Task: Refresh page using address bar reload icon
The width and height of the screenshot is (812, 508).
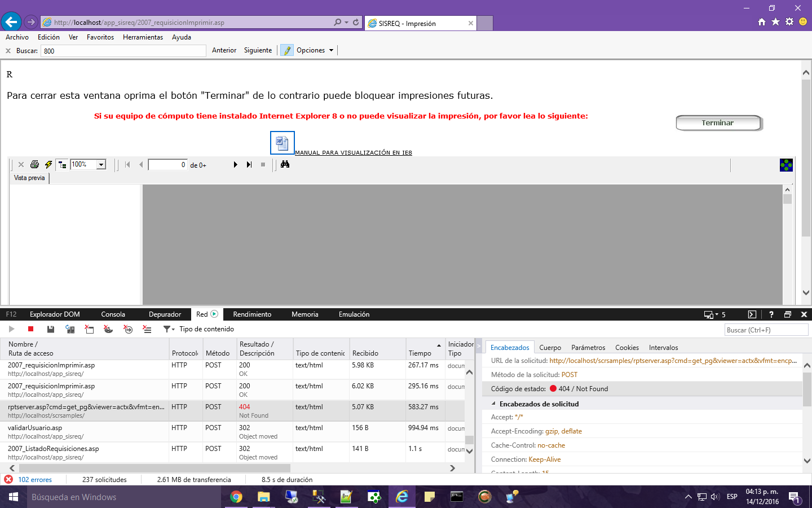Action: point(356,22)
